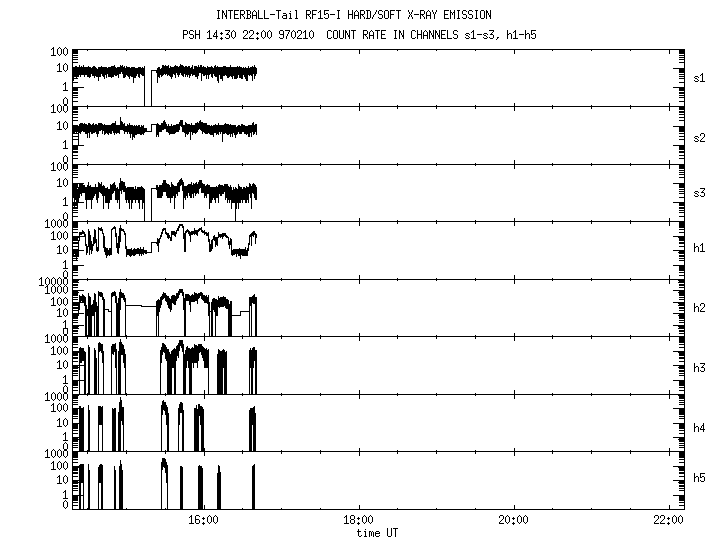Click the '20:00' time axis label
The width and height of the screenshot is (720, 550).
pos(513,520)
